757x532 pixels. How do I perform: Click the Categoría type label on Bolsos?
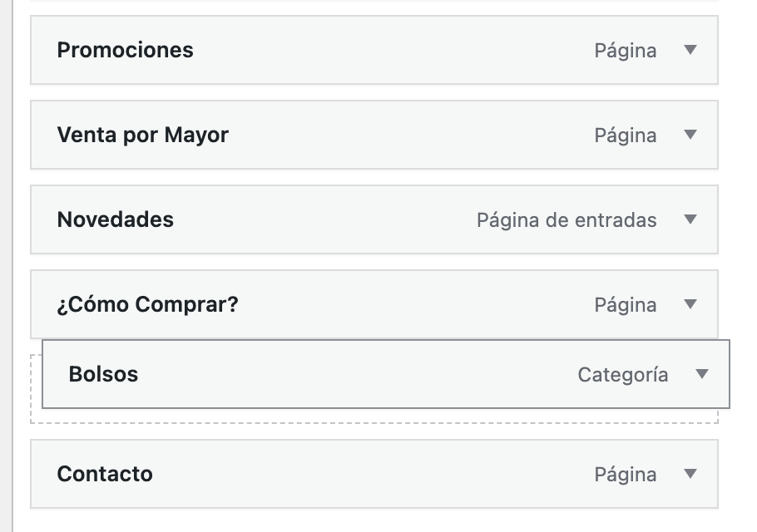[x=622, y=375]
